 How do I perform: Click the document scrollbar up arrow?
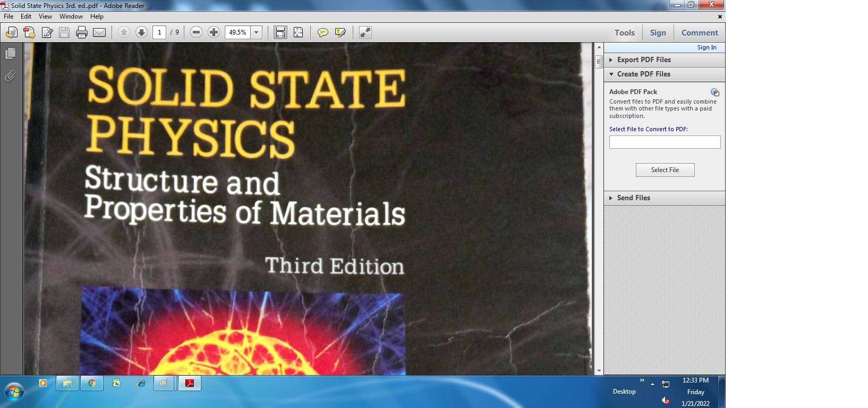(599, 47)
